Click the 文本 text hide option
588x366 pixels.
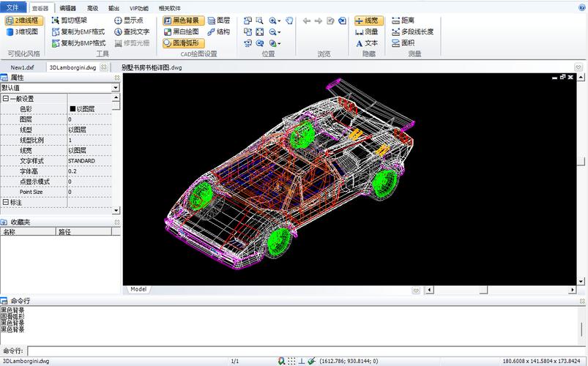pos(367,43)
